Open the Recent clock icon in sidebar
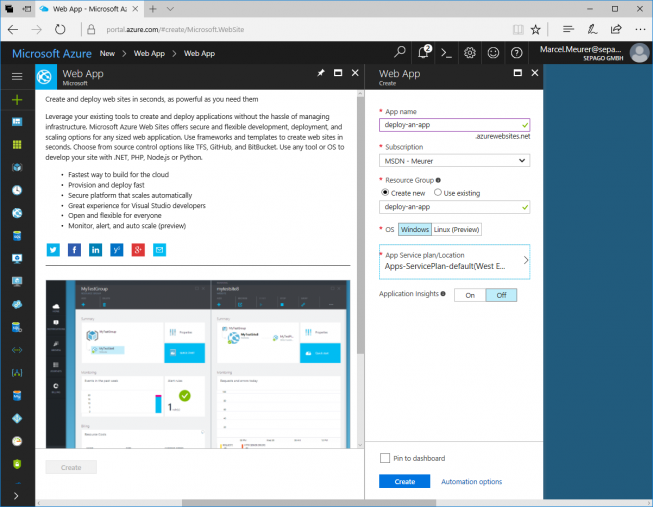This screenshot has height=507, width=653. point(17,190)
